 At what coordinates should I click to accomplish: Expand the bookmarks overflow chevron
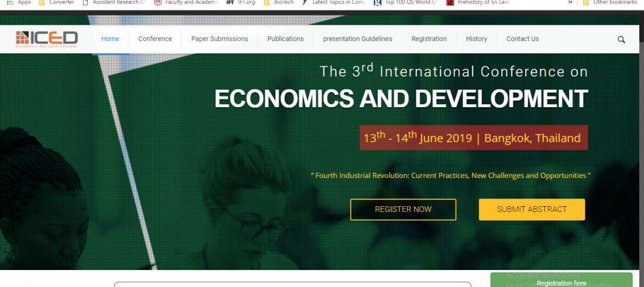[570, 2]
